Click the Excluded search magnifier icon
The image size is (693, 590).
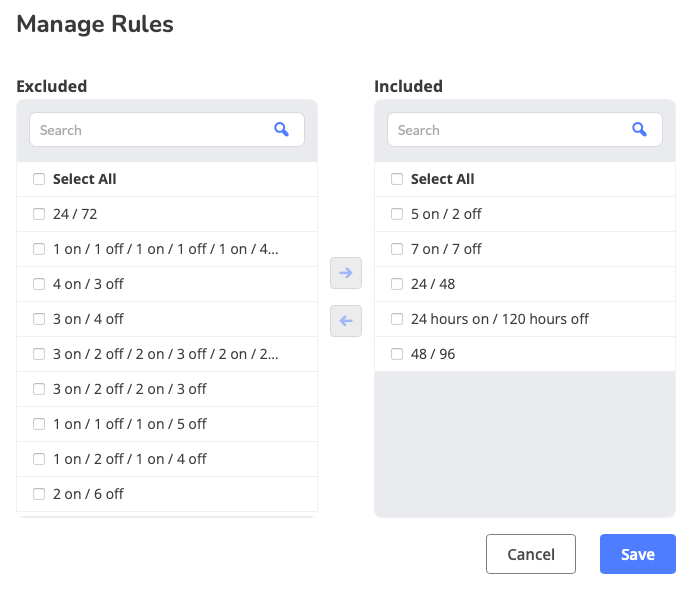point(281,130)
